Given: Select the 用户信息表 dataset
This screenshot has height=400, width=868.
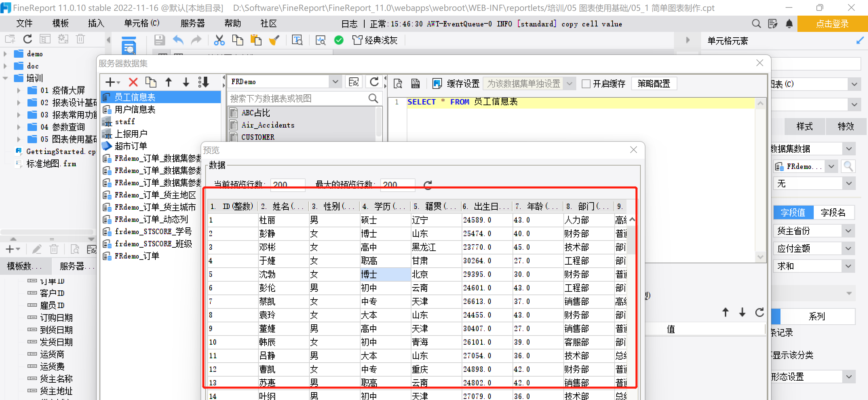Looking at the screenshot, I should tap(134, 109).
